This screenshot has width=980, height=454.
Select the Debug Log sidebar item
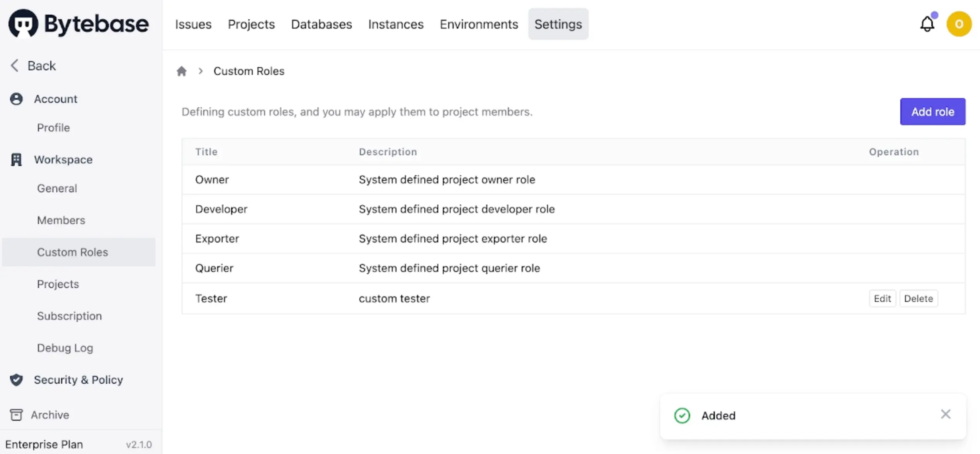click(x=65, y=348)
